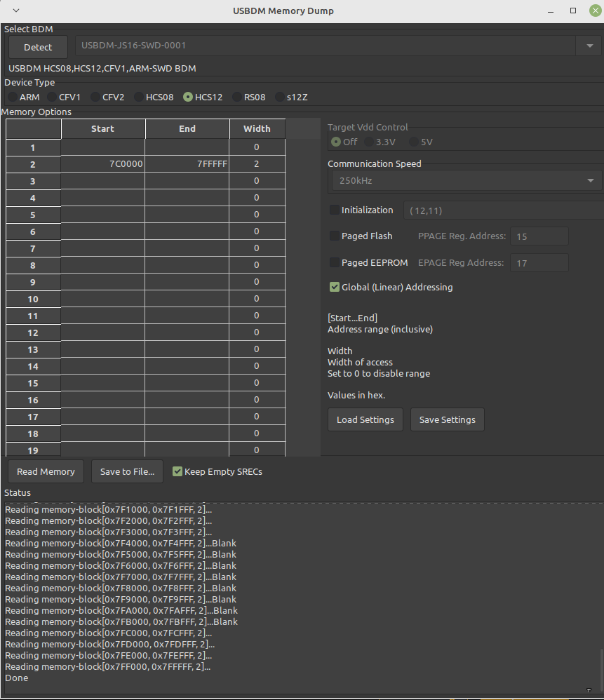Open Communication Speed 250kHz dropdown

[466, 181]
